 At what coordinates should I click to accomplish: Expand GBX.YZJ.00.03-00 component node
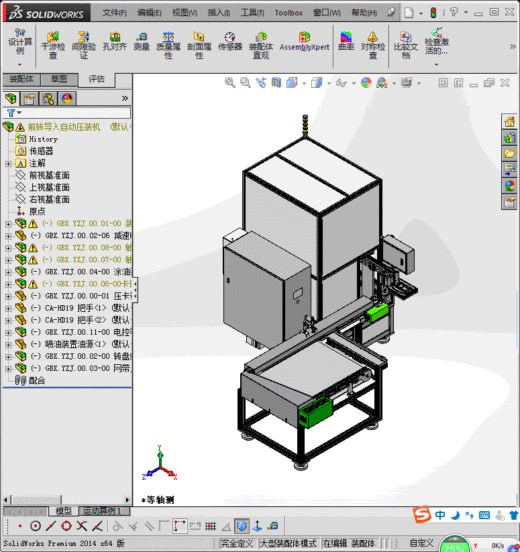8,368
